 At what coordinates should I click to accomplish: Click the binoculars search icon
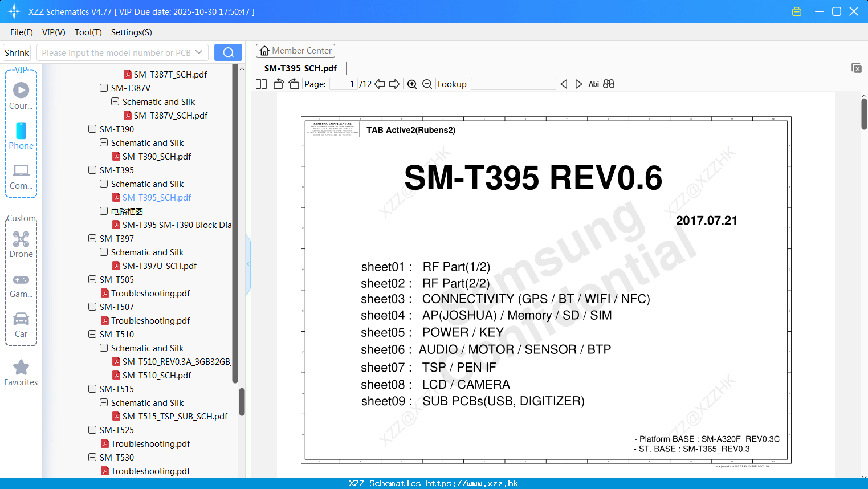point(609,84)
